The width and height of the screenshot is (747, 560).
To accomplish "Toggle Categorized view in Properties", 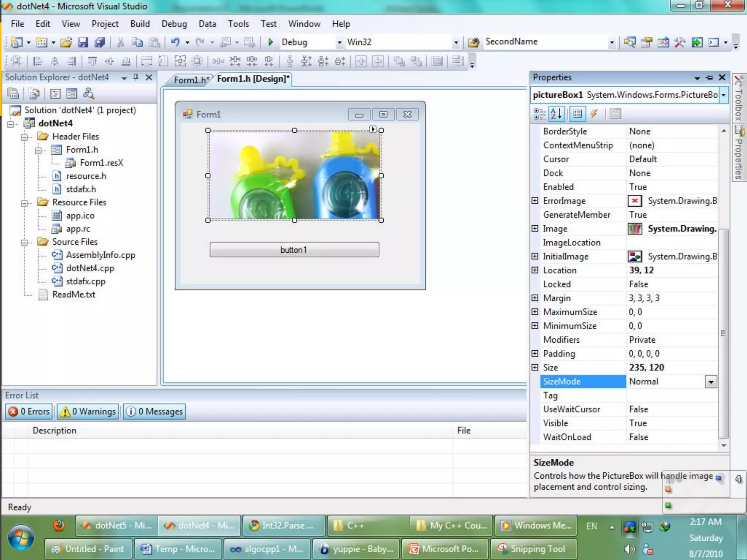I will [x=539, y=114].
